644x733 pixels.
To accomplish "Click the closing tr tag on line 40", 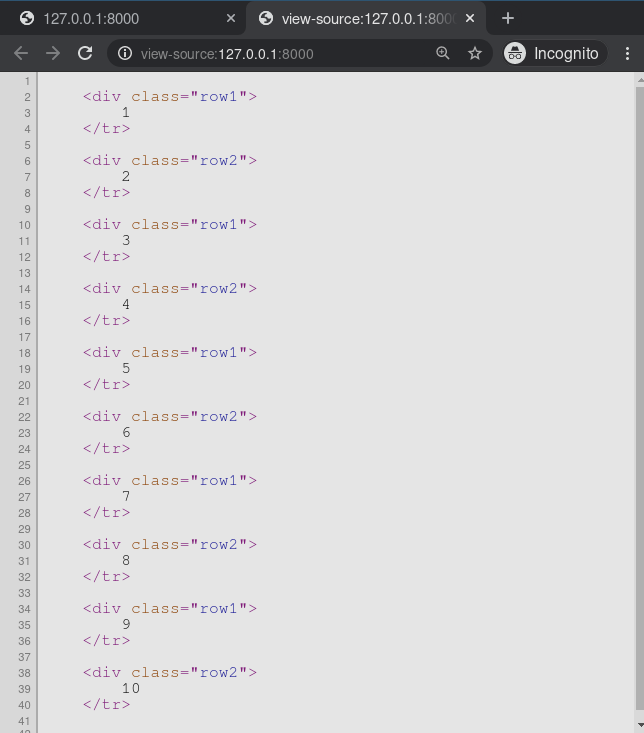I will pos(107,705).
